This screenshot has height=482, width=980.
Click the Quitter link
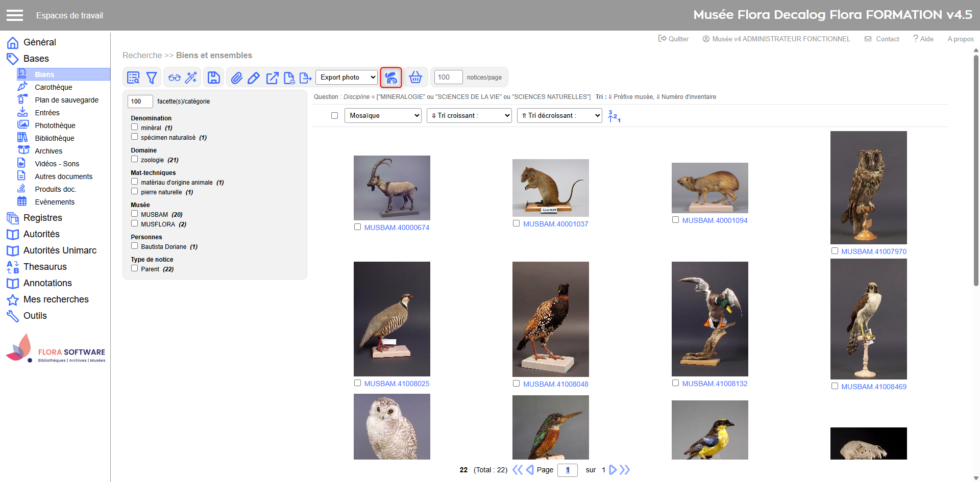674,39
